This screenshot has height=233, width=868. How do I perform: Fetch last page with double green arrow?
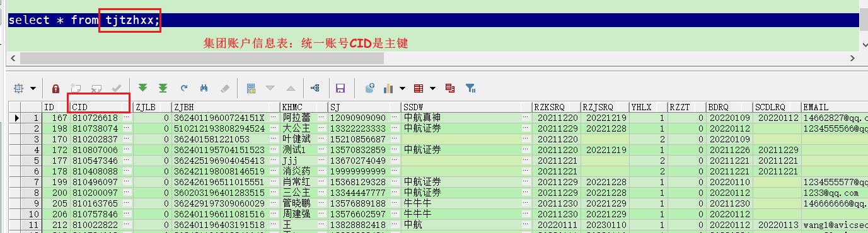tap(163, 88)
